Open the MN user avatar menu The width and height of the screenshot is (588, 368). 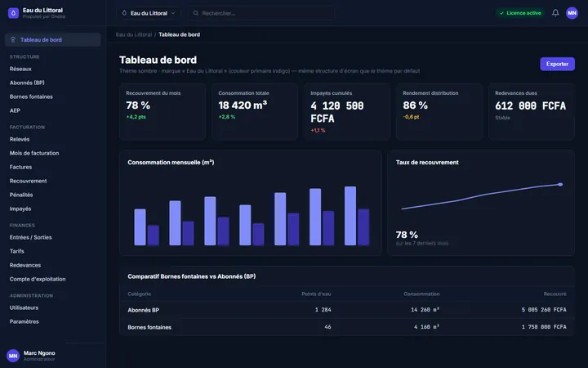572,13
